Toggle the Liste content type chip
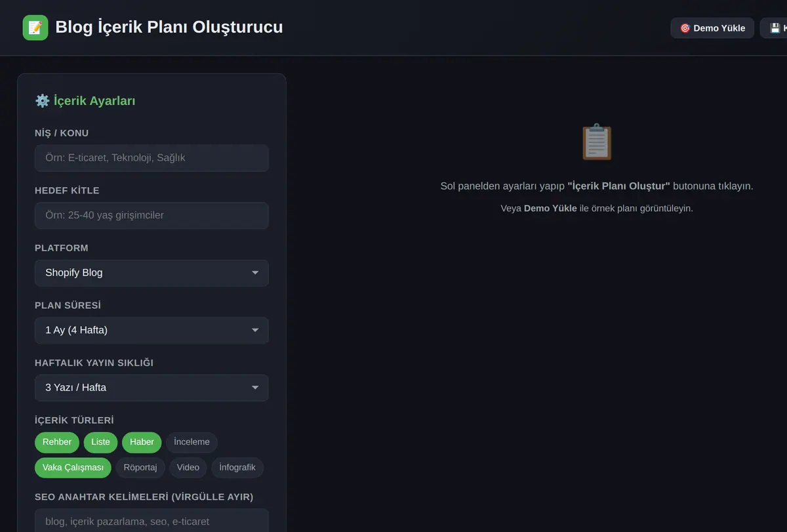 100,442
